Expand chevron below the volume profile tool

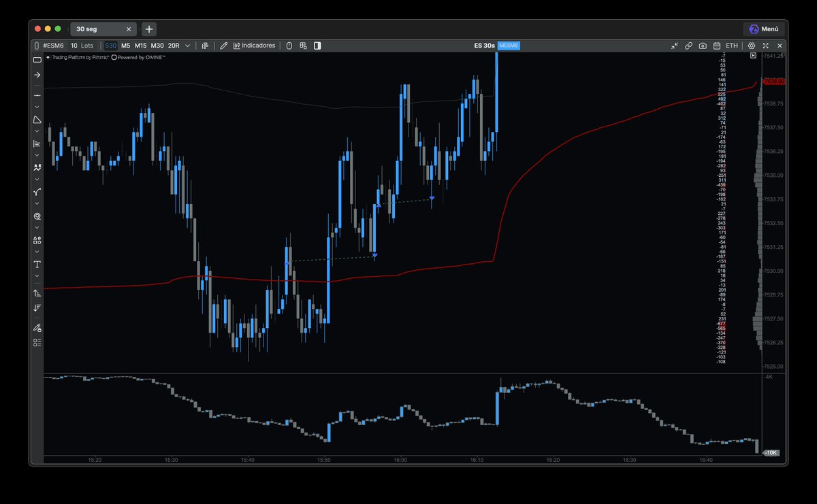tap(37, 155)
